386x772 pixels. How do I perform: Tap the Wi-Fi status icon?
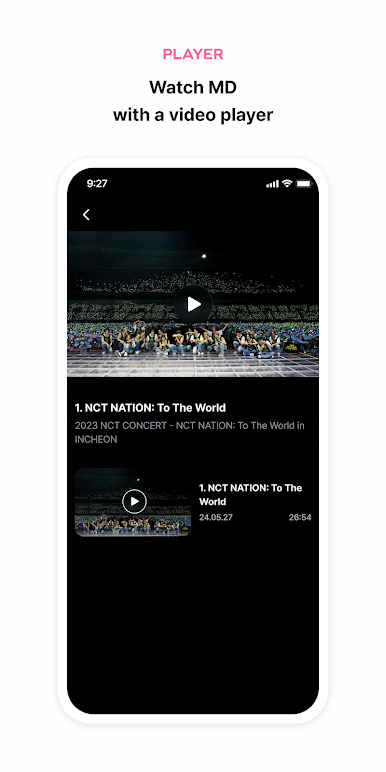pyautogui.click(x=287, y=183)
